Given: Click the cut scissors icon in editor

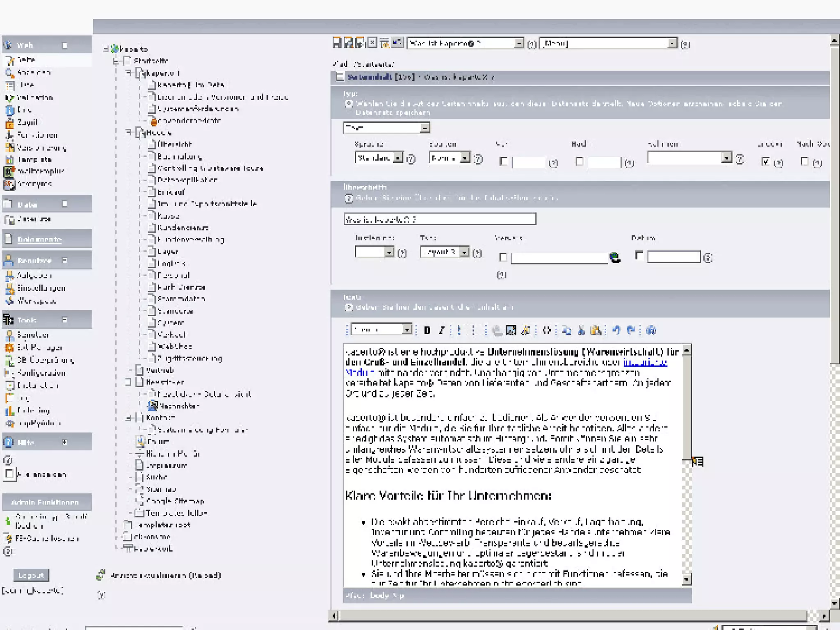Looking at the screenshot, I should click(581, 330).
